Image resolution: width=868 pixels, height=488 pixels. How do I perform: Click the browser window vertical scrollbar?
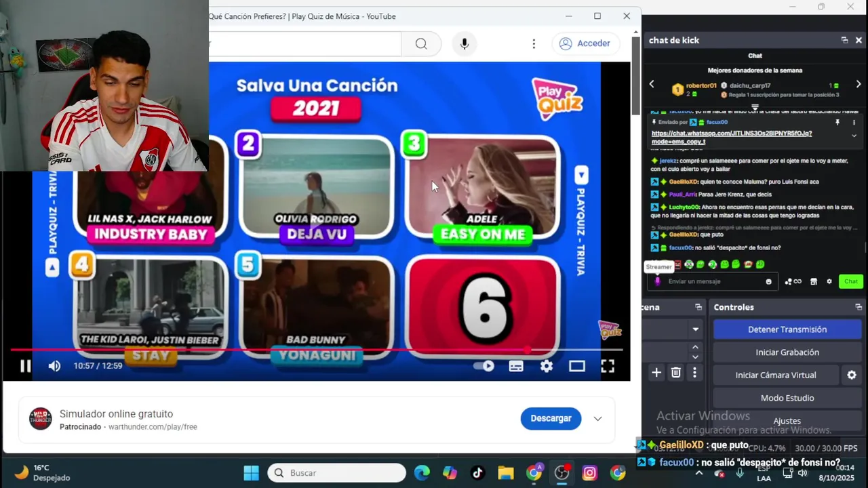[635, 75]
